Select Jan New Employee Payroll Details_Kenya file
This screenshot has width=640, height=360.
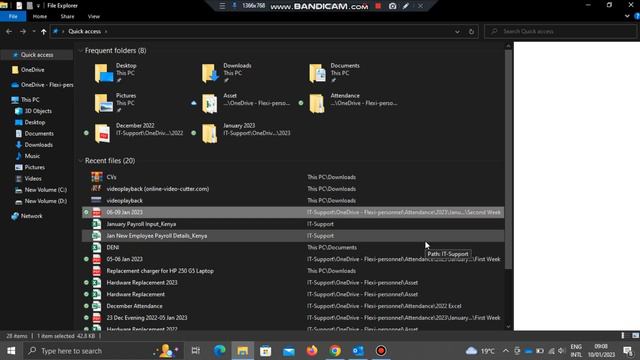pyautogui.click(x=293, y=236)
